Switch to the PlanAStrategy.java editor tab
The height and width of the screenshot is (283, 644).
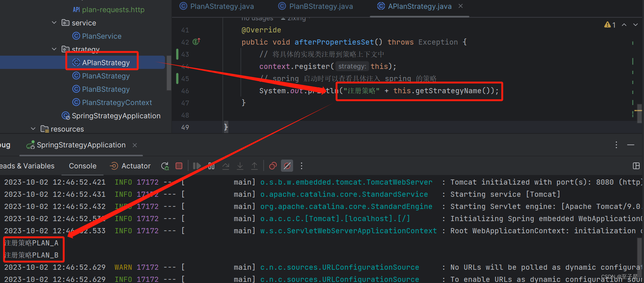217,6
